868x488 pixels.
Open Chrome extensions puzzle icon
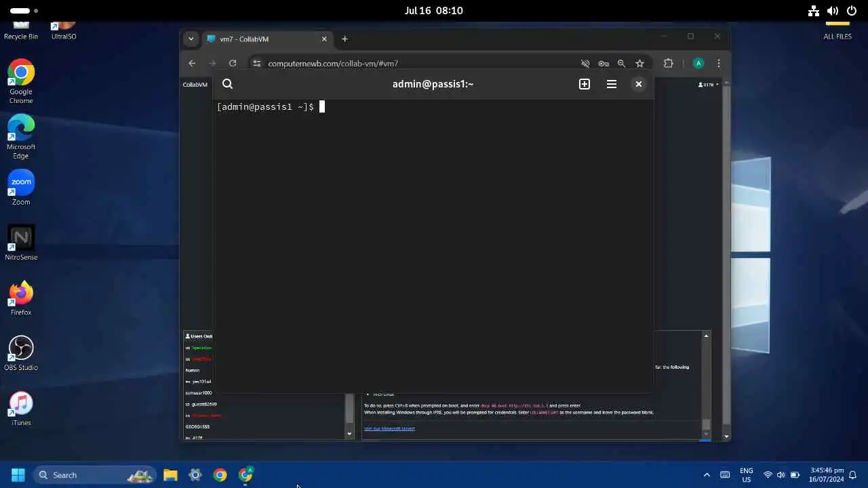pyautogui.click(x=669, y=63)
